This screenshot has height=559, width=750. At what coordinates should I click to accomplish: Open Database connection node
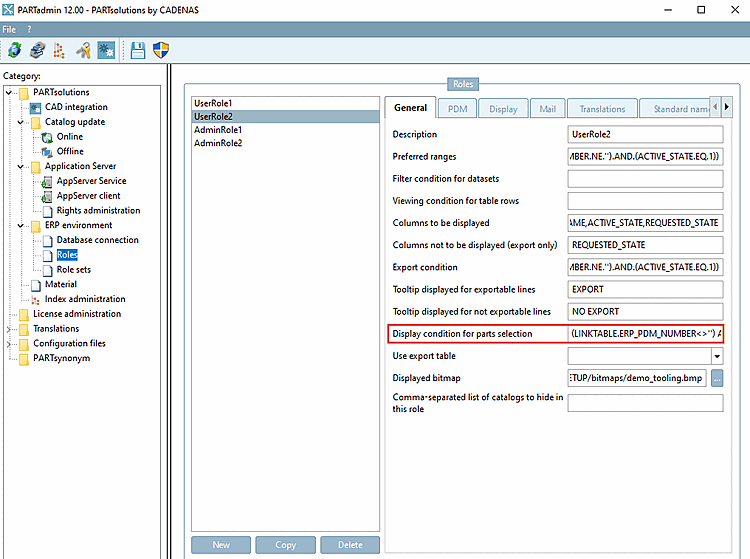(x=98, y=240)
